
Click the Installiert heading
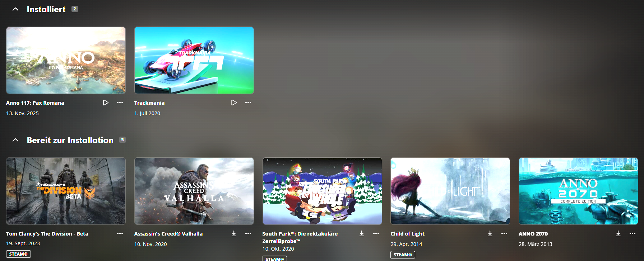click(x=46, y=9)
